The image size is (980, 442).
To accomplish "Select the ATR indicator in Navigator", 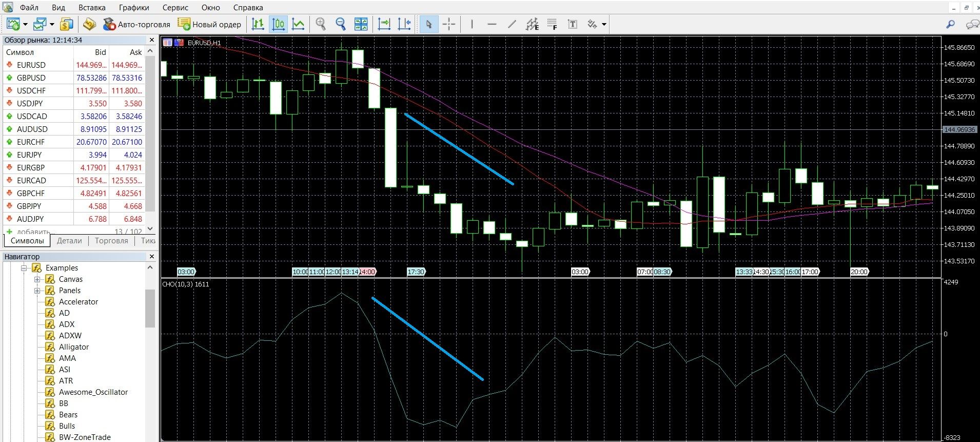I will point(66,381).
